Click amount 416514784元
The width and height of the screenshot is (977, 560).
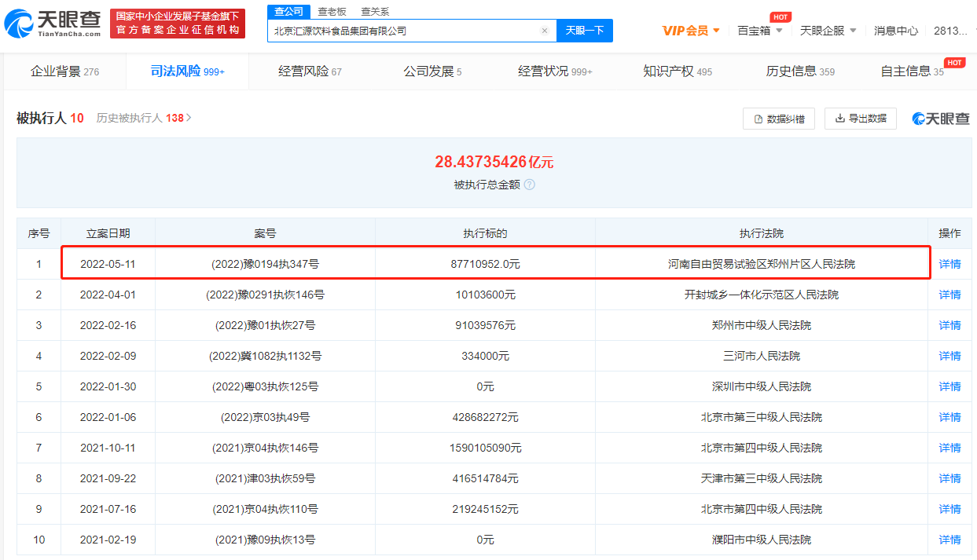[x=485, y=478]
